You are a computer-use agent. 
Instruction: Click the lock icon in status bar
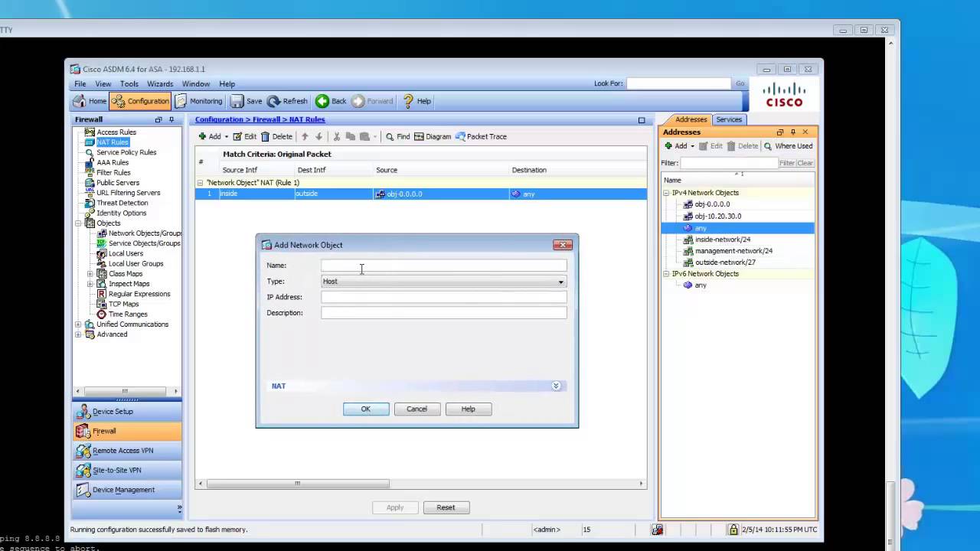point(733,530)
